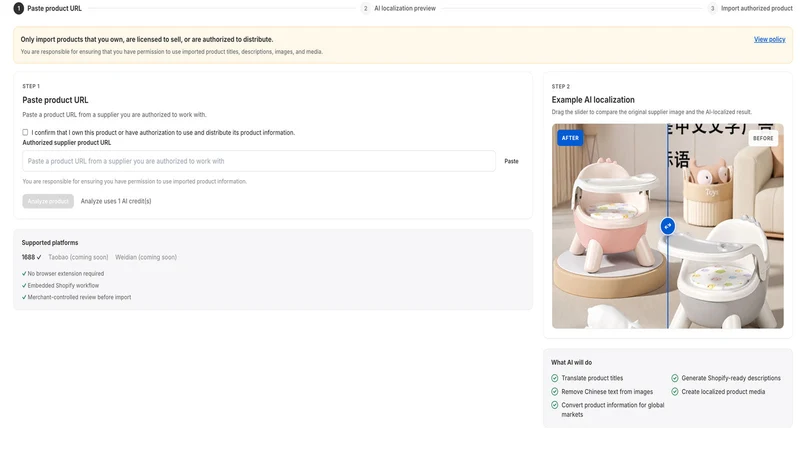Click the AFTER badge on the example image
Viewport: 800px width, 450px height.
tap(570, 138)
